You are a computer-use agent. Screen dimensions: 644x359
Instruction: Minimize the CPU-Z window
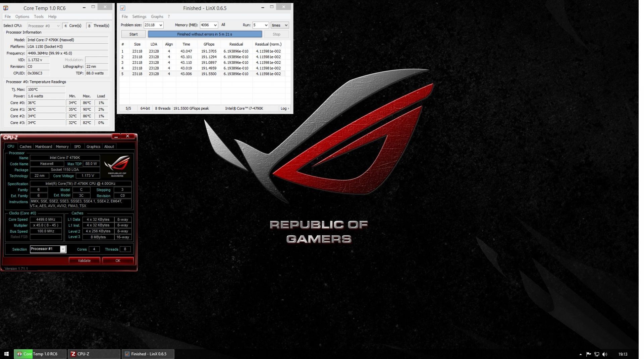[x=116, y=136]
